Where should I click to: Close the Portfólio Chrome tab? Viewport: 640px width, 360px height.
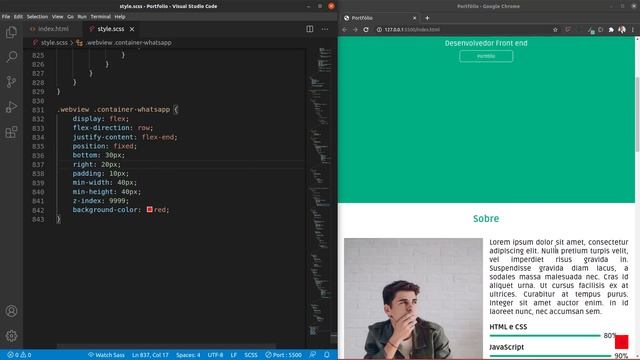414,18
